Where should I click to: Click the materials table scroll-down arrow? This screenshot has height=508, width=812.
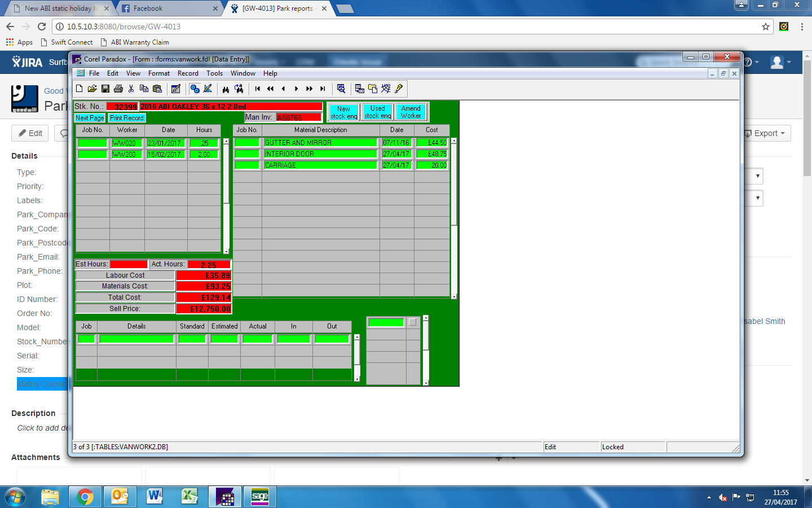point(454,296)
